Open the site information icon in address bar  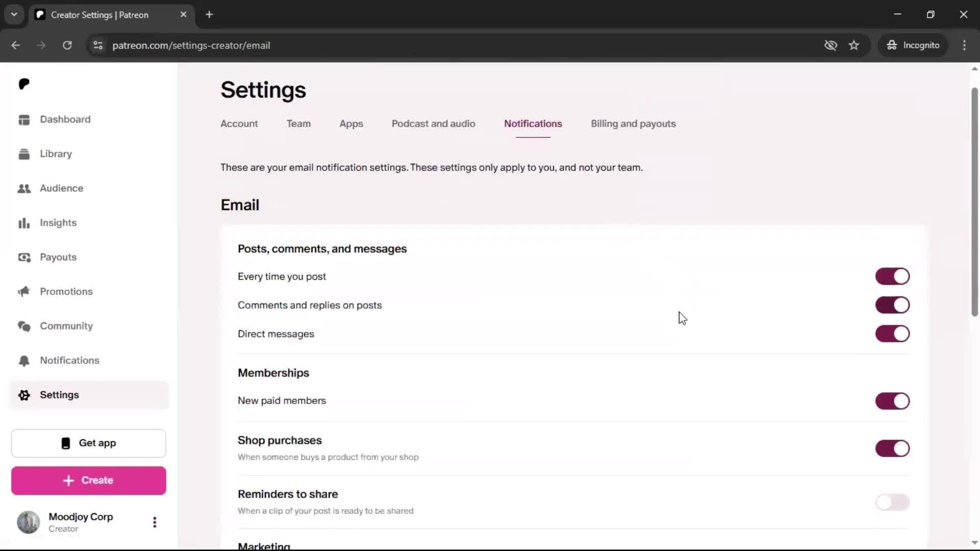[98, 45]
